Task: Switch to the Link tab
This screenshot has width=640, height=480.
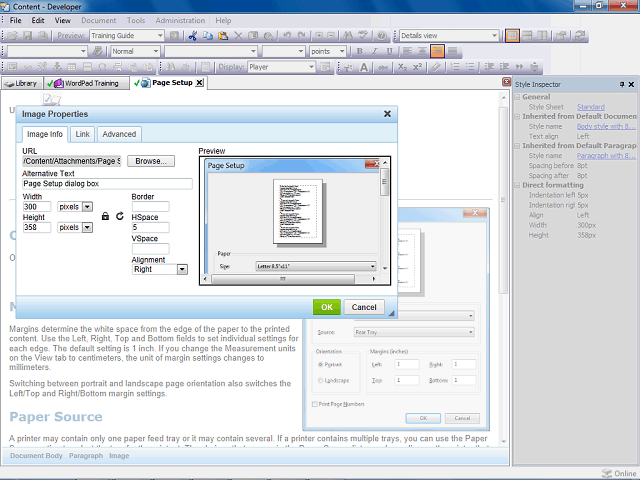Action: click(82, 134)
